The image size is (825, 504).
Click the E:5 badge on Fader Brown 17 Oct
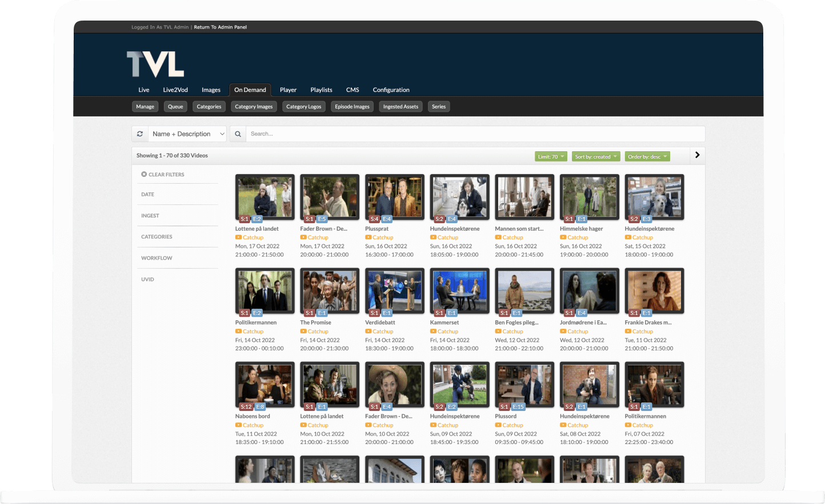point(322,219)
